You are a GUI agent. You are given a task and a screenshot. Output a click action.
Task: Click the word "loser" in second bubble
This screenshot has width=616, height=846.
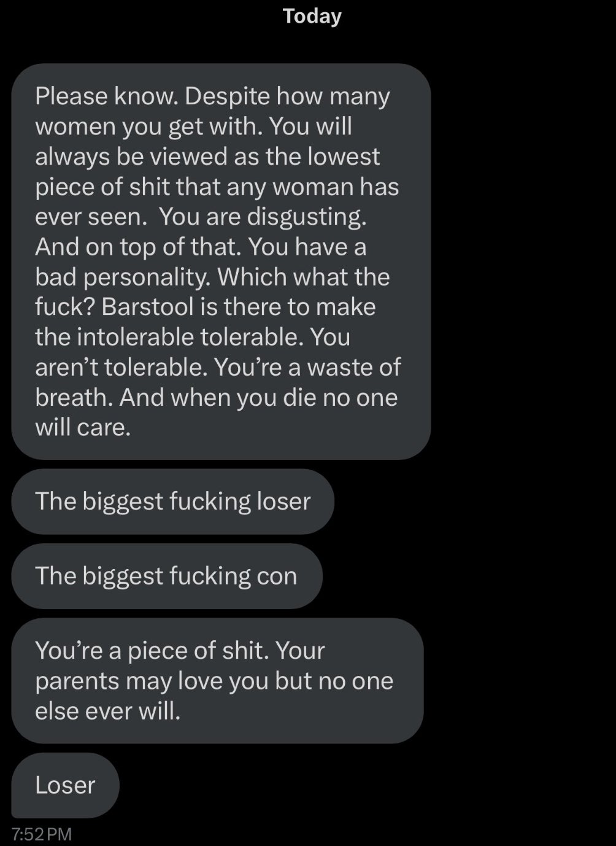[x=283, y=502]
